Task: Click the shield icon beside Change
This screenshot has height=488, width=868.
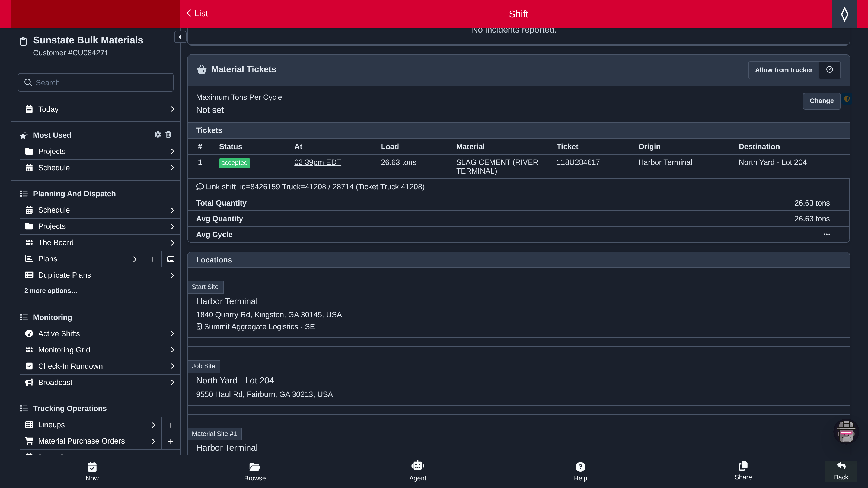Action: (x=847, y=99)
